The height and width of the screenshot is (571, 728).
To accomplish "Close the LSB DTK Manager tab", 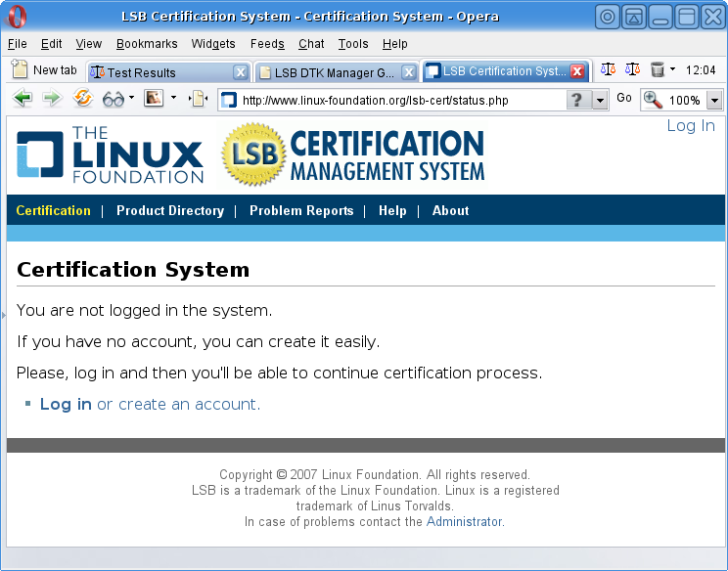I will pyautogui.click(x=408, y=72).
